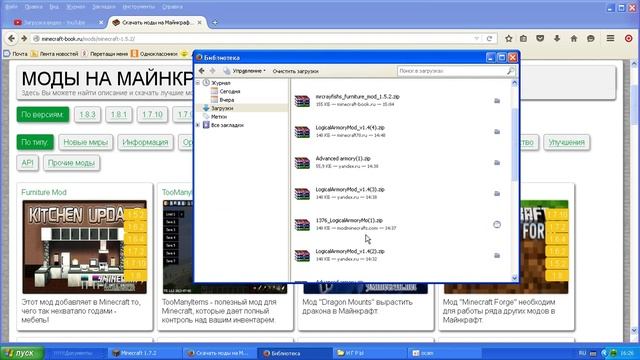This screenshot has width=640, height=360.
Task: Bookmark this page with the star icon
Action: tap(509, 39)
